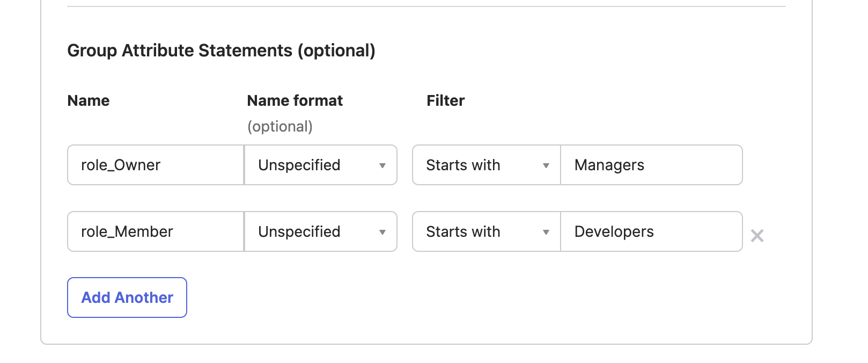Click arrow icon on Managers row filter selector

[546, 165]
